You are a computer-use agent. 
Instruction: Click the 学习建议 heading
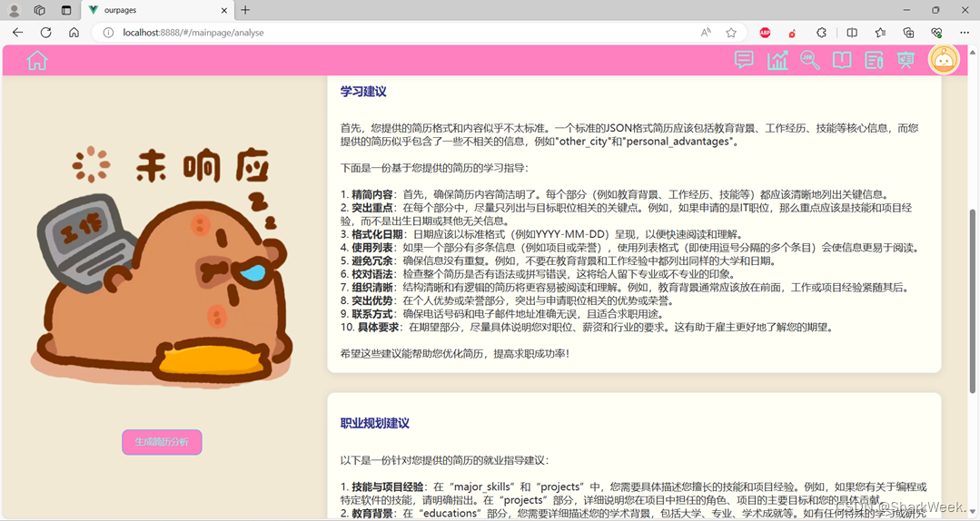click(363, 91)
